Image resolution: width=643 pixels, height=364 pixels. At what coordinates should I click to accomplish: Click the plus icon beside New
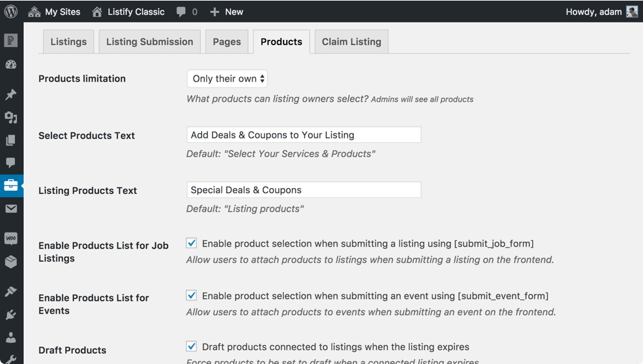click(x=215, y=12)
